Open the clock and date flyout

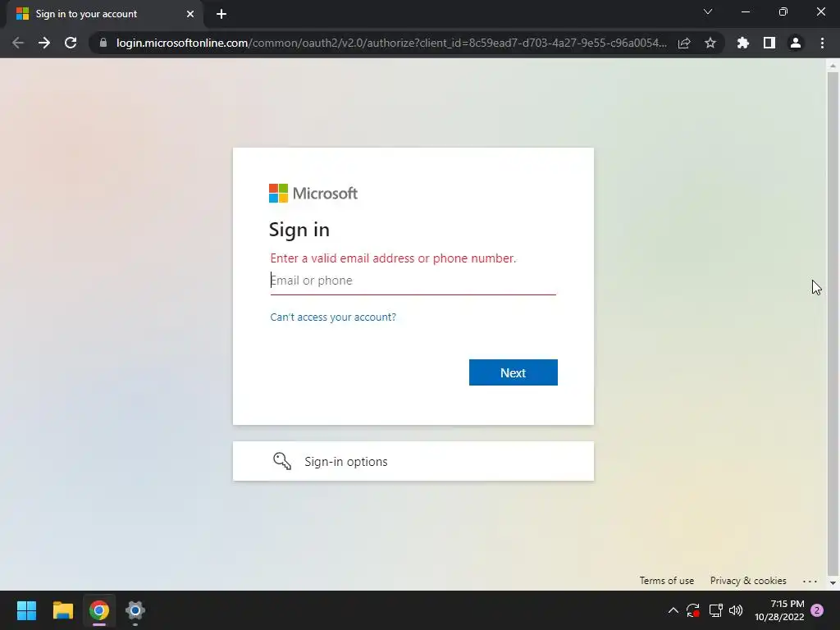coord(779,610)
